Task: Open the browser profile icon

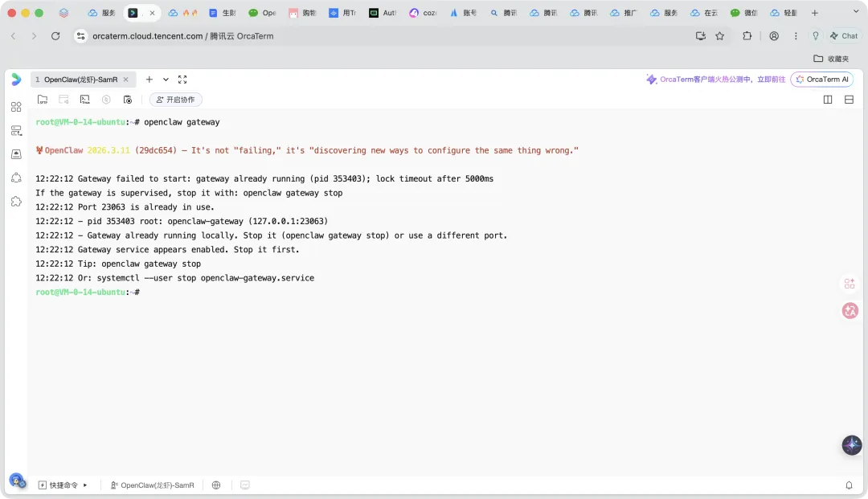Action: tap(774, 36)
